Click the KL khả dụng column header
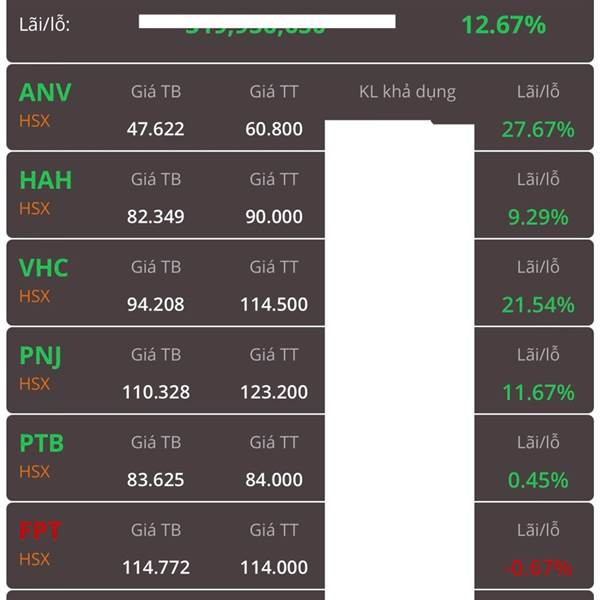This screenshot has height=600, width=600. click(x=408, y=92)
